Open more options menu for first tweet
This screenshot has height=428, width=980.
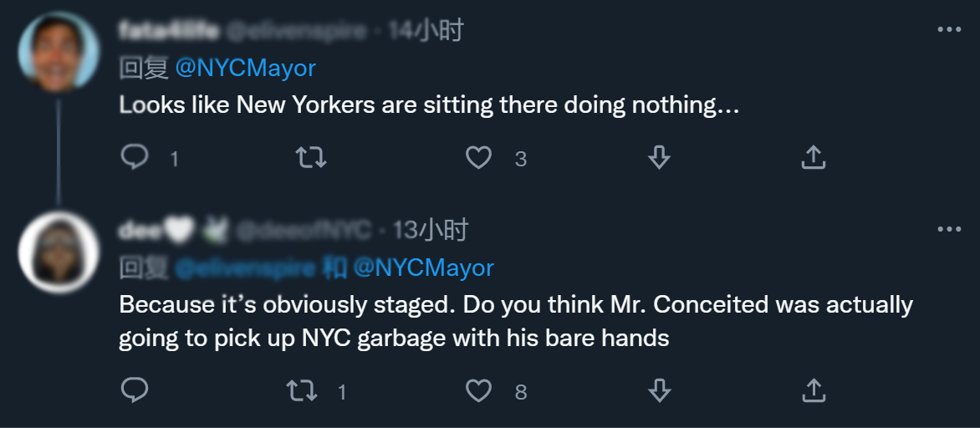pyautogui.click(x=949, y=30)
